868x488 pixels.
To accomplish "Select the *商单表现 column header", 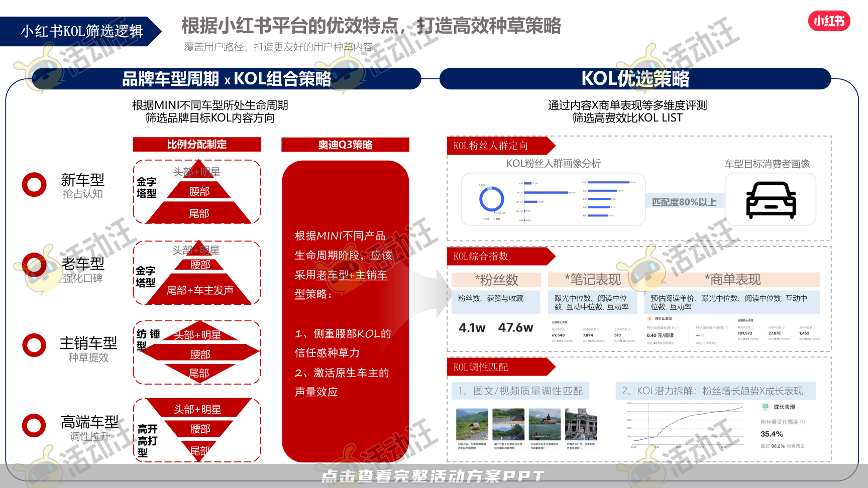I will [x=732, y=280].
